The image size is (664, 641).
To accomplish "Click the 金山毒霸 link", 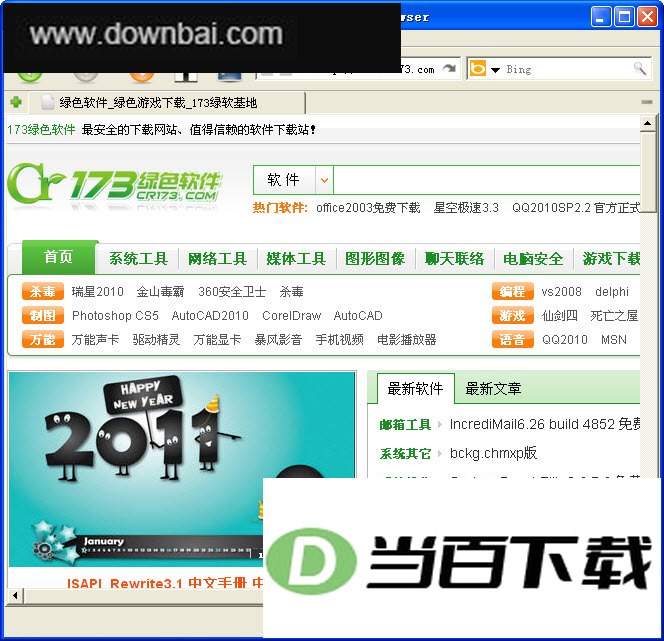I will pos(160,292).
